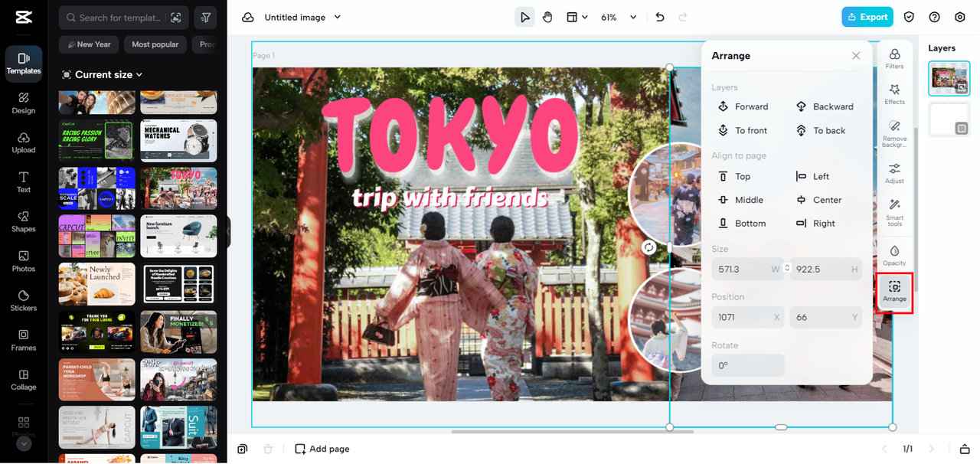Viewport: 980px width, 464px height.
Task: Undo the last action
Action: 660,17
